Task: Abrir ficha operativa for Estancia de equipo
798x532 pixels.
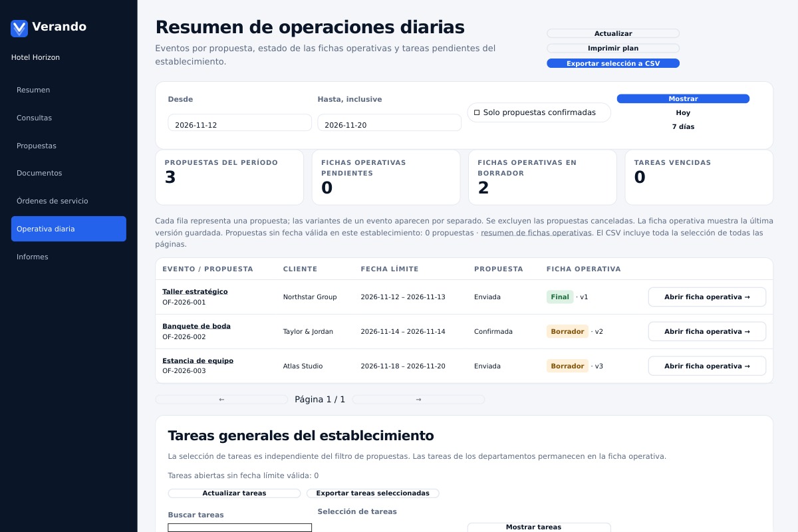Action: pos(707,366)
